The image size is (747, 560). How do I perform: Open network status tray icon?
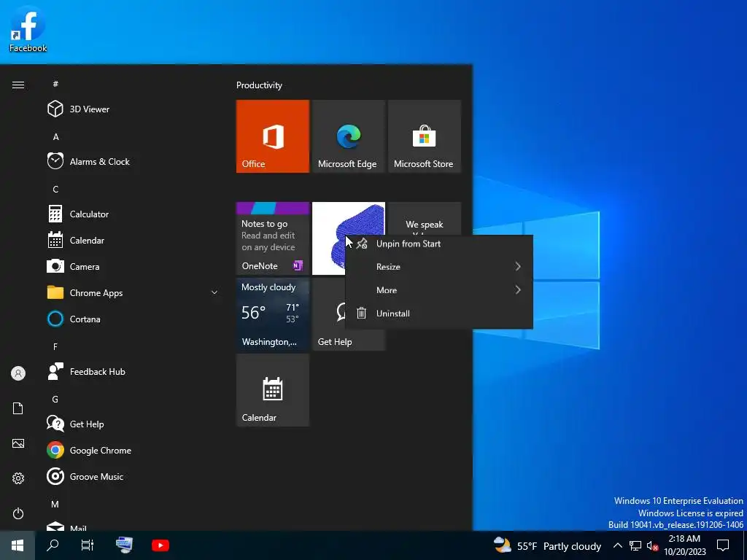635,545
